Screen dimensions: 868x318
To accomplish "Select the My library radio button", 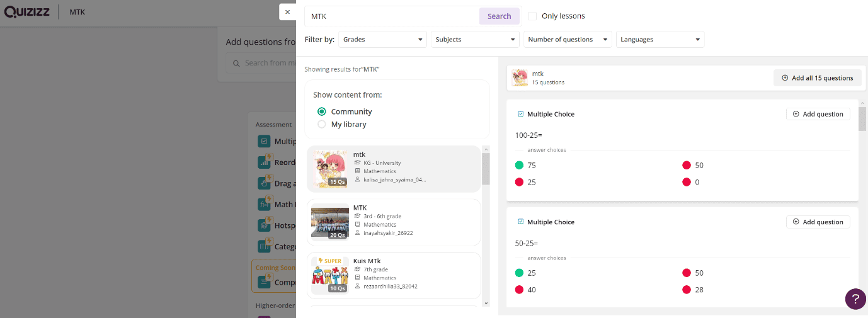I will (322, 124).
